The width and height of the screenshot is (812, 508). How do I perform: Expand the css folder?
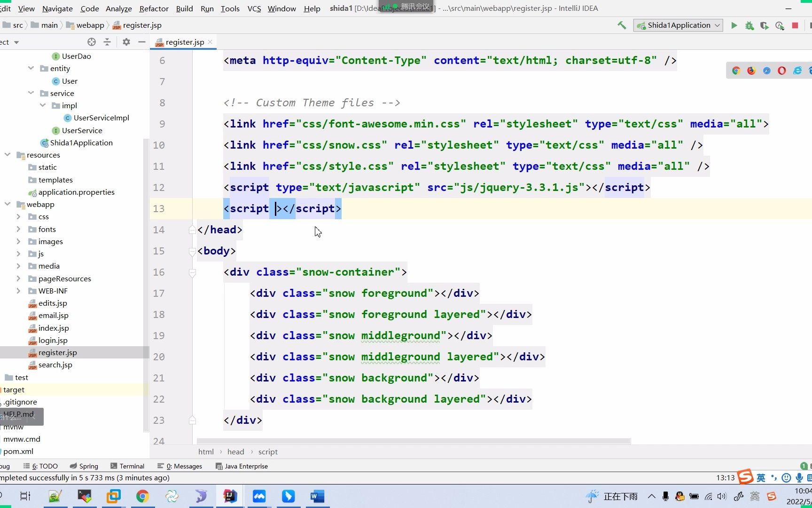tap(18, 217)
